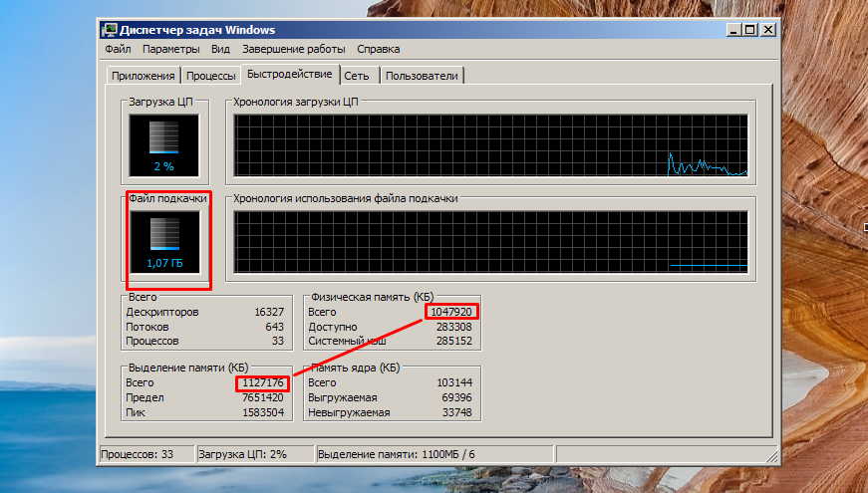Switch to the Процессы tab
The height and width of the screenshot is (493, 868).
[211, 76]
